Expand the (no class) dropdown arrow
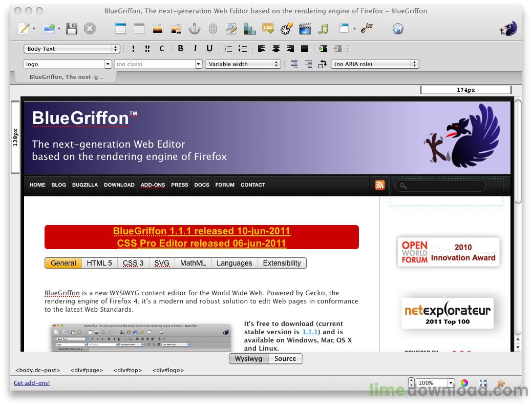 pyautogui.click(x=199, y=64)
